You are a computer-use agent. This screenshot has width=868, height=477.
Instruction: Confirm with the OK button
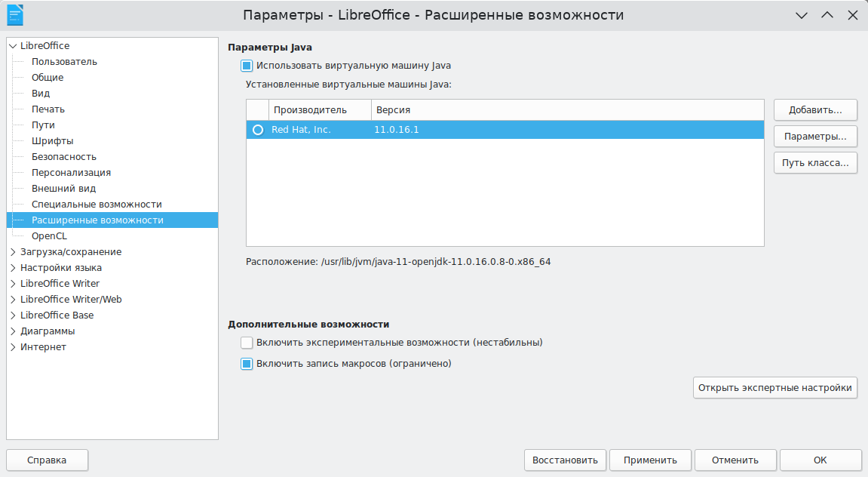[820, 460]
